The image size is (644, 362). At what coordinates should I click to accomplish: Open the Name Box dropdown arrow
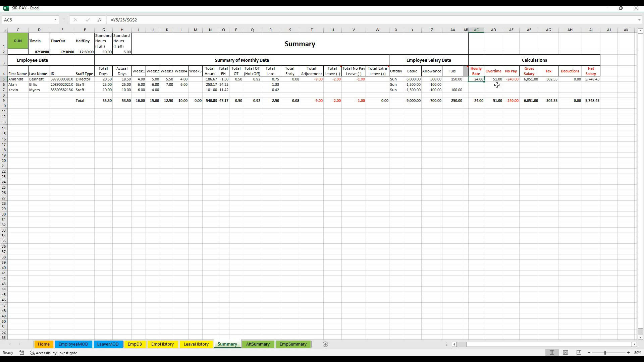[55, 20]
